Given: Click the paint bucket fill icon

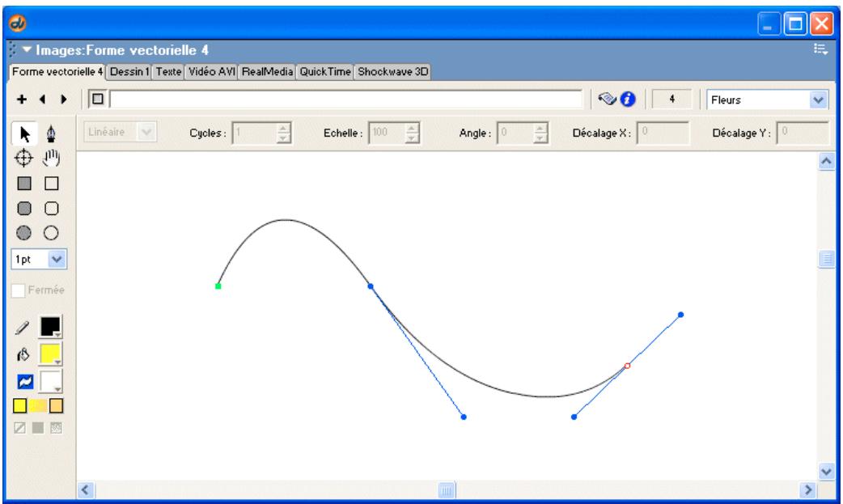Looking at the screenshot, I should (x=23, y=354).
